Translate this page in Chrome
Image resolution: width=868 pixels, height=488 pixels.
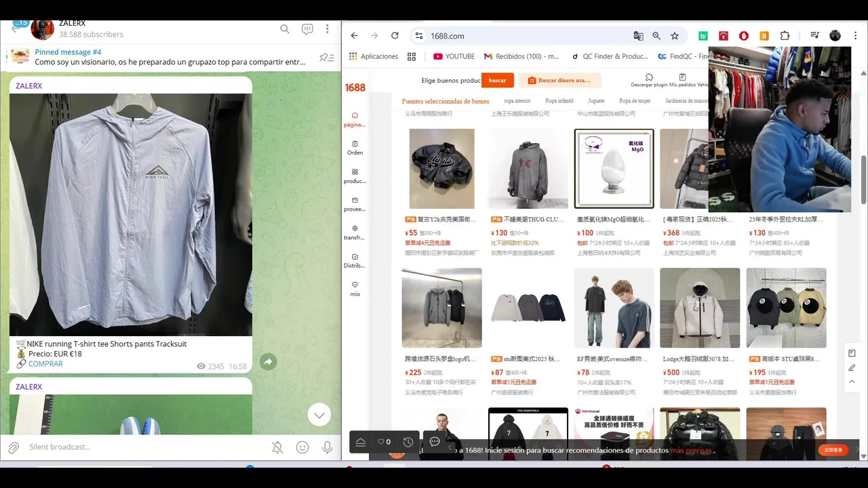click(x=638, y=36)
